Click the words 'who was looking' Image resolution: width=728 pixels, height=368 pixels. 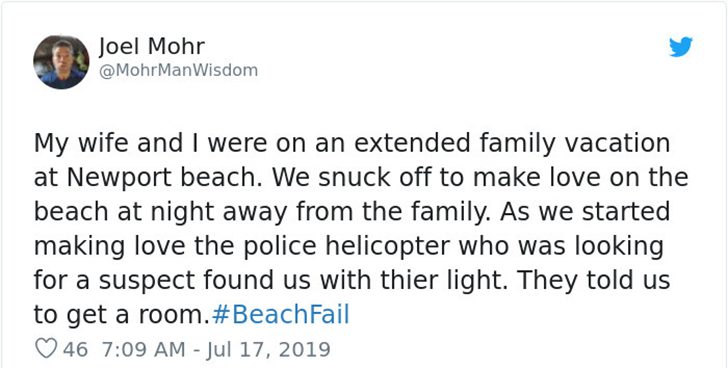pyautogui.click(x=561, y=246)
